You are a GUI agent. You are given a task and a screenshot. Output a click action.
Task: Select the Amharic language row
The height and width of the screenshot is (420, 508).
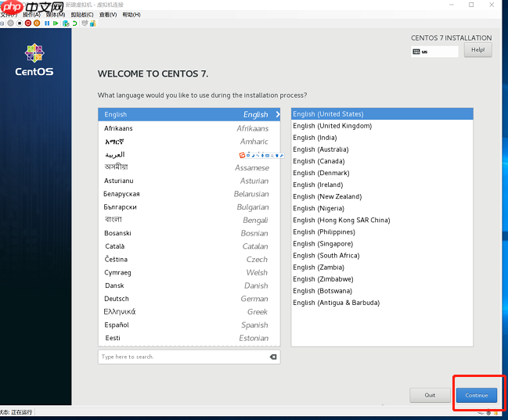189,142
